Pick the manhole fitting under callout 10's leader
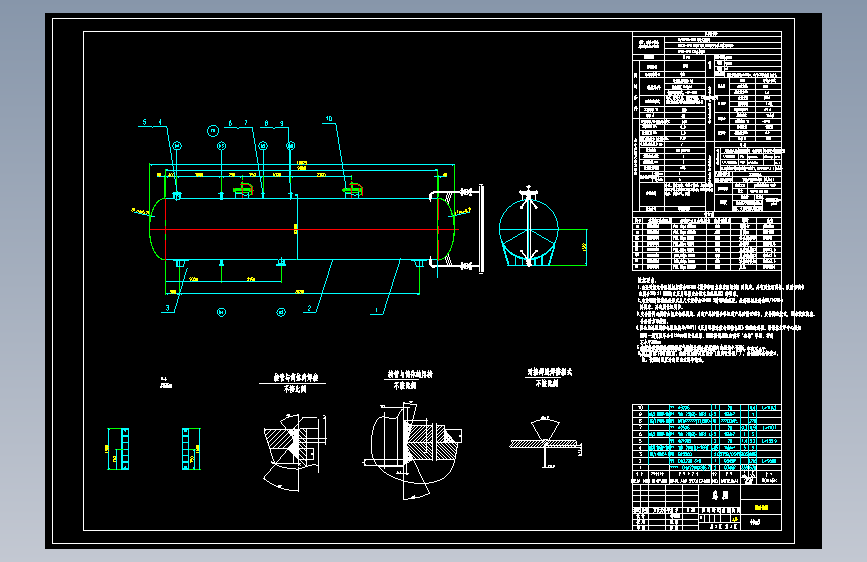The height and width of the screenshot is (562, 867). [353, 190]
